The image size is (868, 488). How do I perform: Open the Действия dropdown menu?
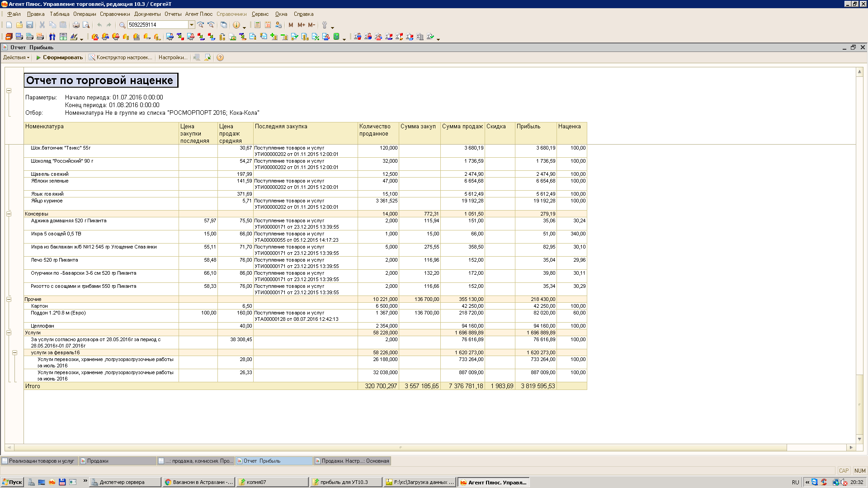[x=16, y=57]
